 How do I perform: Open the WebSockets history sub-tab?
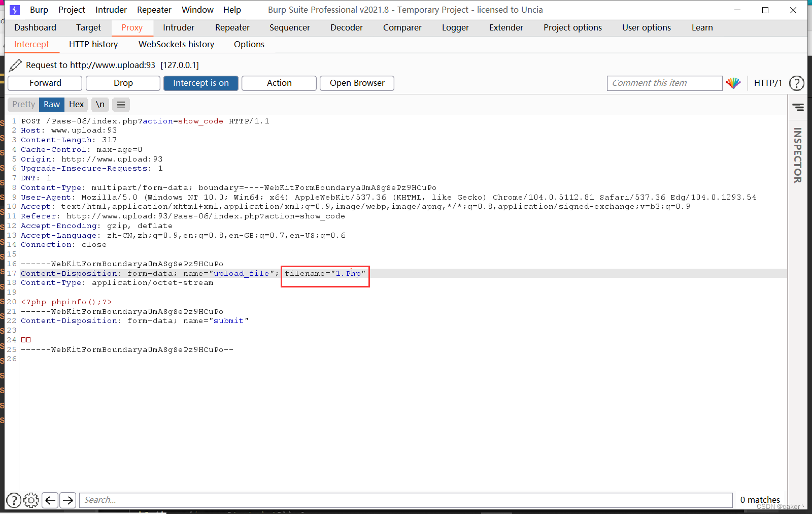click(177, 45)
